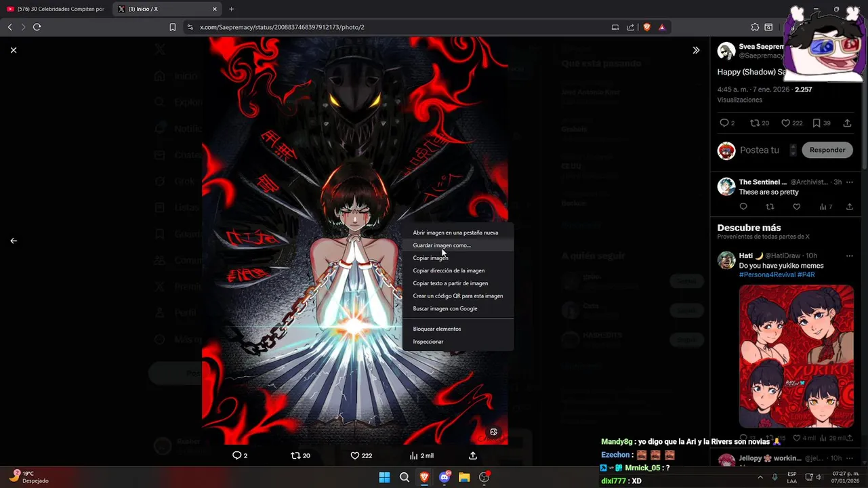Open the #Persona4Revival hashtag
Screen dimensions: 868x488
pyautogui.click(x=767, y=274)
